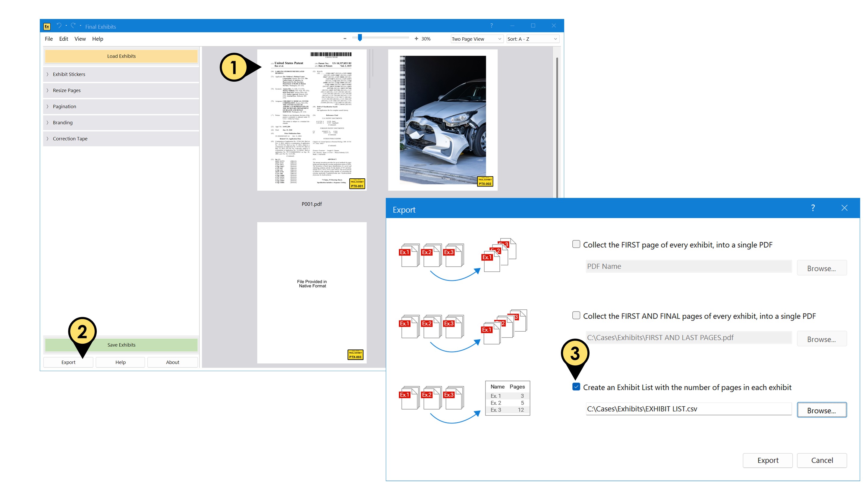This screenshot has height=488, width=868.
Task: Open the File menu
Action: pyautogui.click(x=48, y=39)
